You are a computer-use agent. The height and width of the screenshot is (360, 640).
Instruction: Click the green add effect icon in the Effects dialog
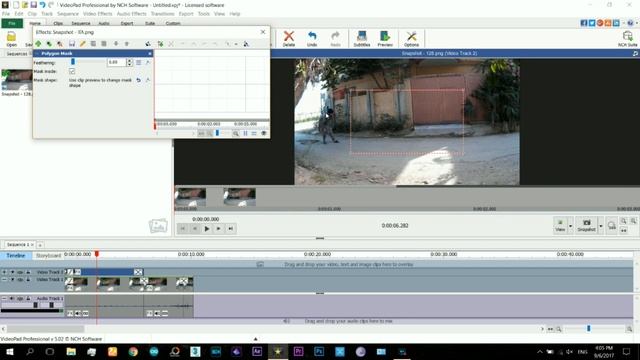tap(38, 44)
